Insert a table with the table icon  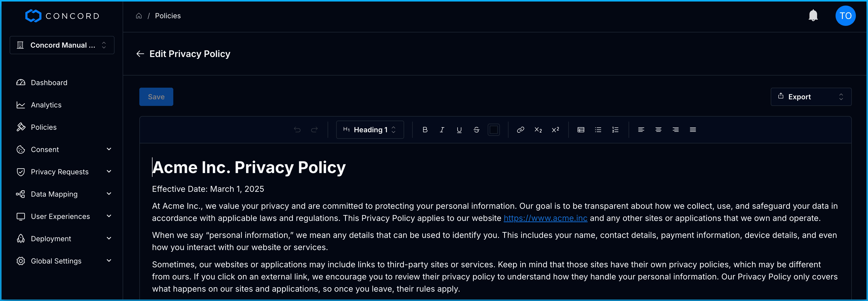[x=581, y=130]
